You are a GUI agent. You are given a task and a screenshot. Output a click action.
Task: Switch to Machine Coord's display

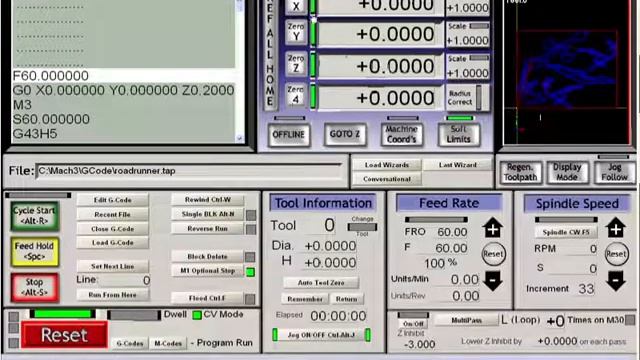[402, 134]
